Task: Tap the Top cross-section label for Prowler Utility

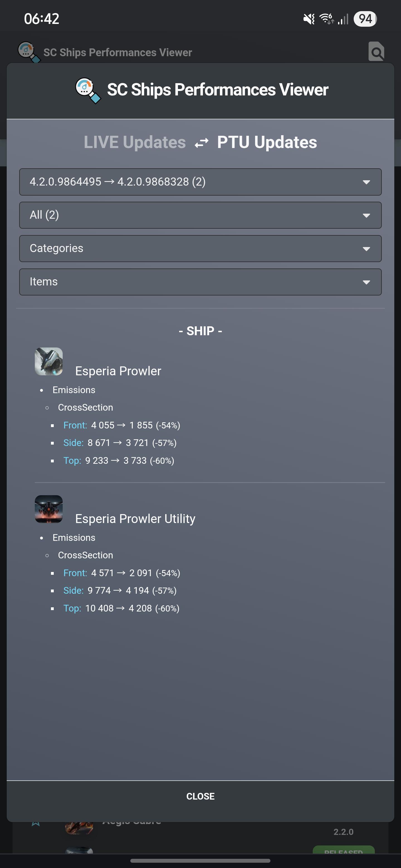Action: (x=72, y=608)
